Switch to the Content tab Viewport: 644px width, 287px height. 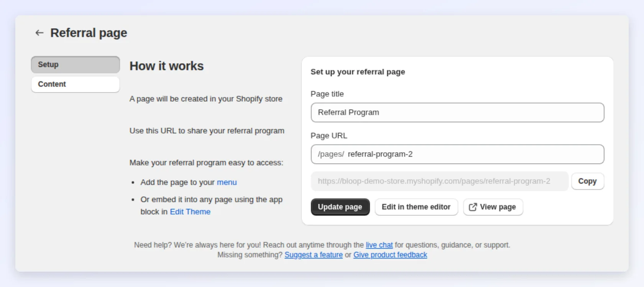point(76,84)
